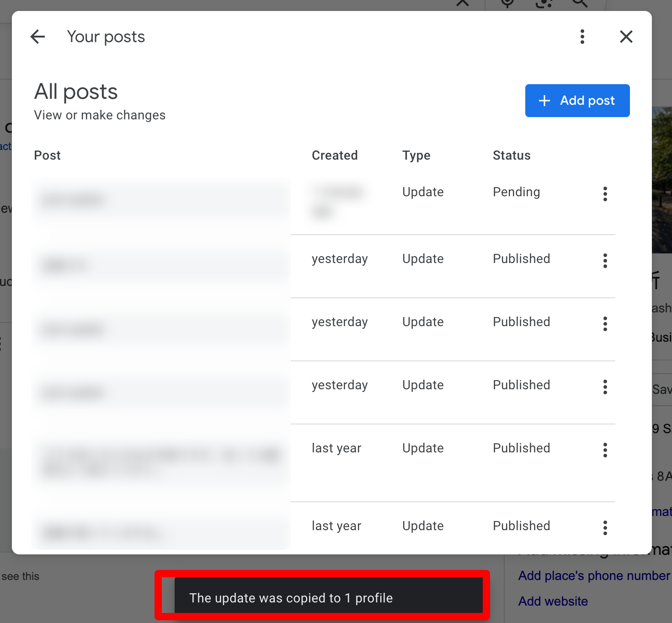
Task: Click the Created column header
Action: [335, 156]
